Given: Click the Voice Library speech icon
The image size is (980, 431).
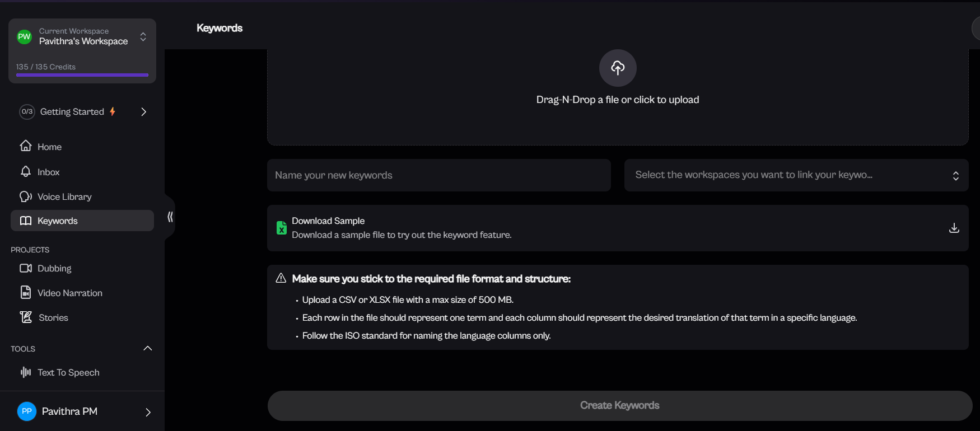Looking at the screenshot, I should coord(26,196).
